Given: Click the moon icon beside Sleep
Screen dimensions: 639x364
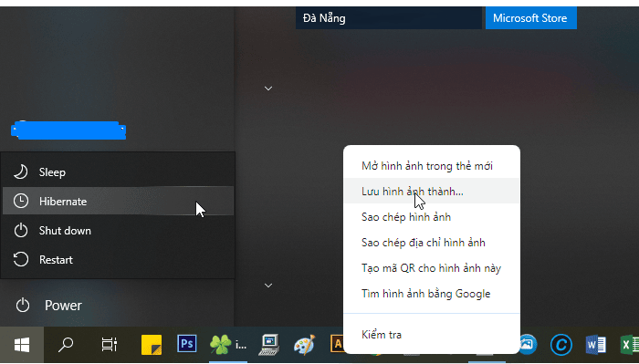Looking at the screenshot, I should [x=20, y=172].
